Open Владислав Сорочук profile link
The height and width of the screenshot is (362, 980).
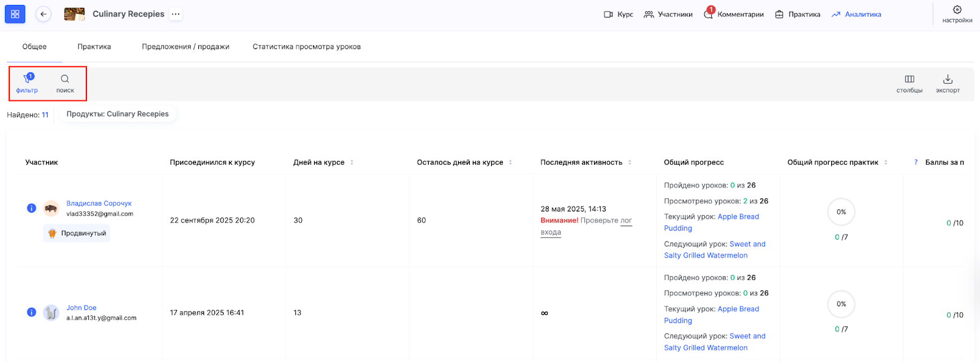pyautogui.click(x=99, y=203)
